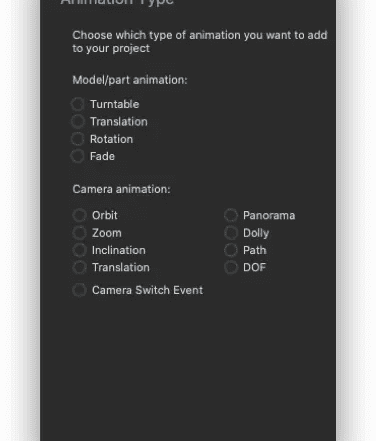Click the Camera Switch Event label text
376x441 pixels.
pyautogui.click(x=147, y=290)
